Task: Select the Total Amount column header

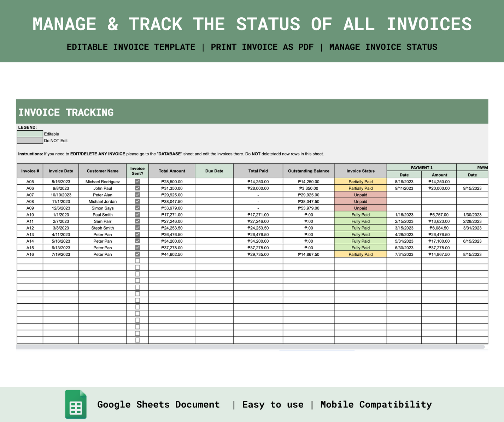Action: click(172, 171)
